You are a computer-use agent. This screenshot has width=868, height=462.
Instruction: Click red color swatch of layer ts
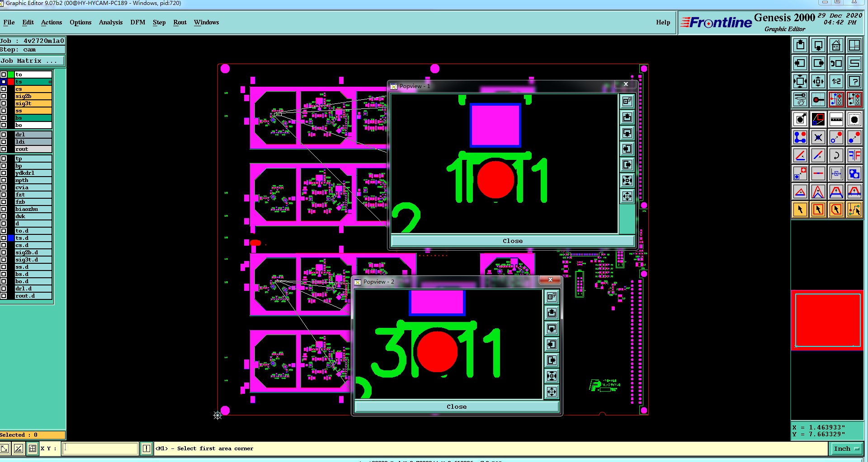point(11,82)
